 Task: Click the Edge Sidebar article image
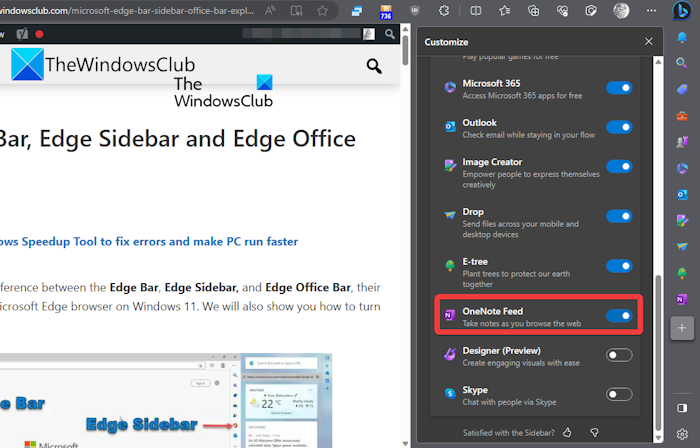pyautogui.click(x=166, y=400)
